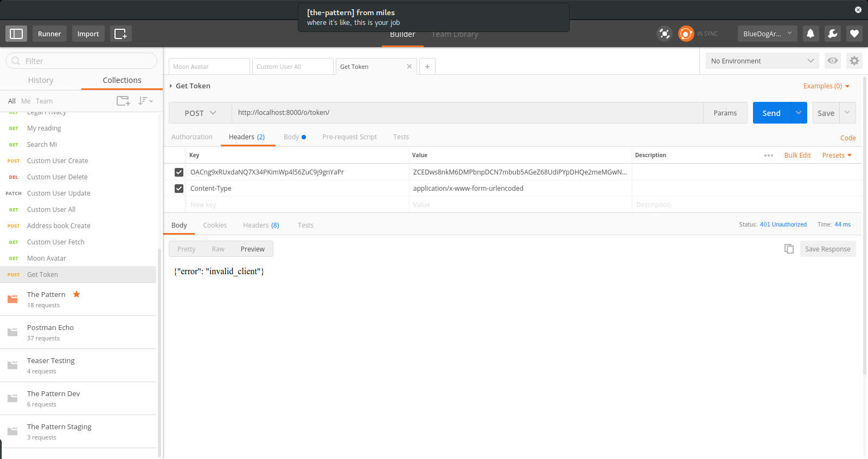Open notifications bell icon
The width and height of the screenshot is (868, 459).
tap(810, 34)
